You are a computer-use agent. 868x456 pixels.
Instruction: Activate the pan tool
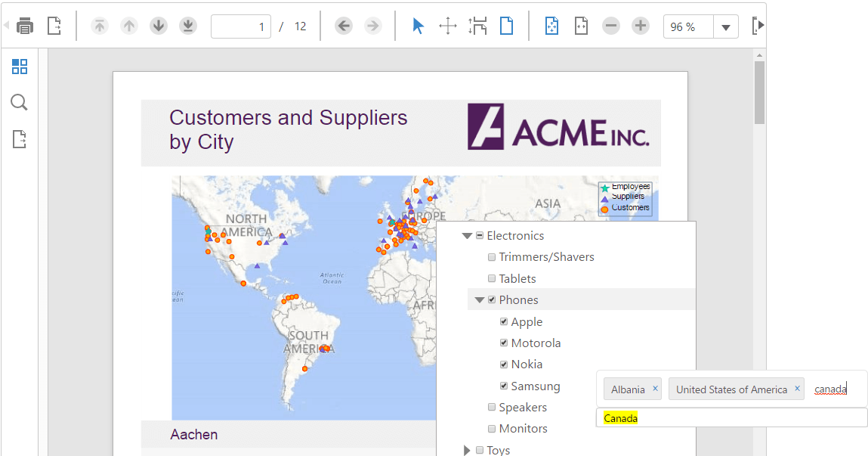pos(447,25)
